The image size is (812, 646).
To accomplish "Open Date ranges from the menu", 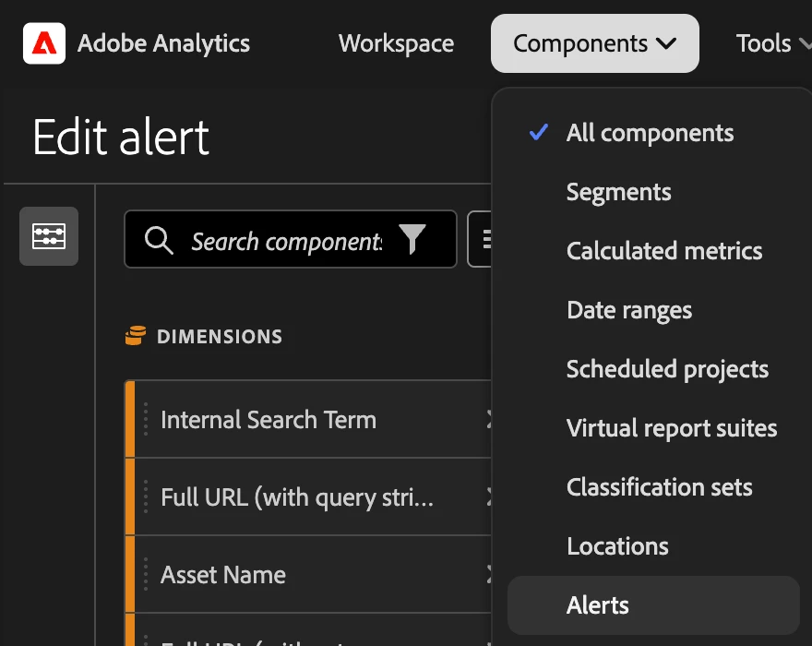I will [x=629, y=310].
